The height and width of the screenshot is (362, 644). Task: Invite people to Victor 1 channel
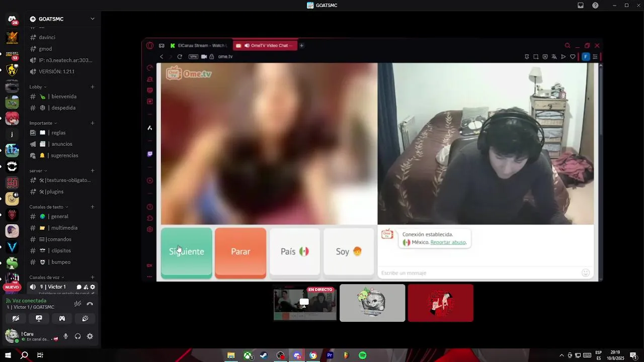click(86, 287)
